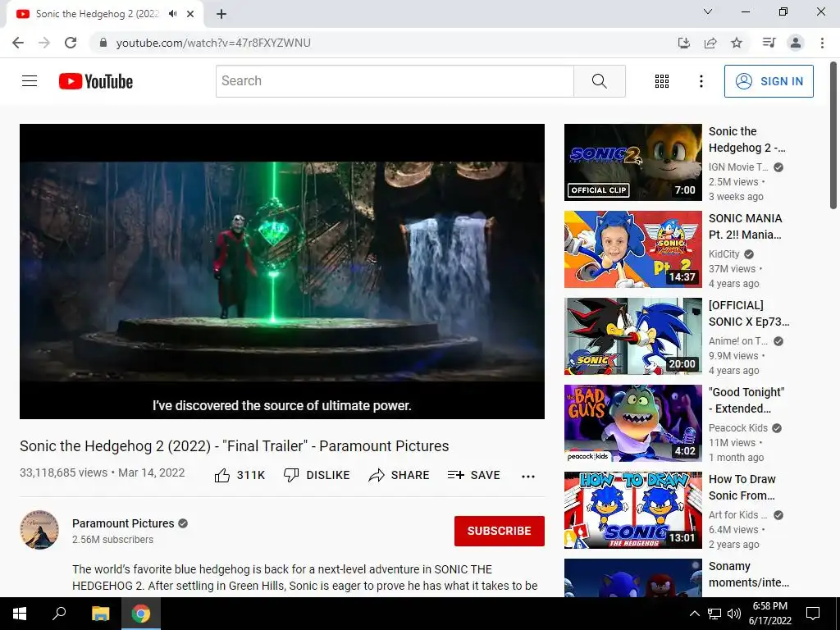Go to the YouTube home logo
This screenshot has height=630, width=840.
96,81
